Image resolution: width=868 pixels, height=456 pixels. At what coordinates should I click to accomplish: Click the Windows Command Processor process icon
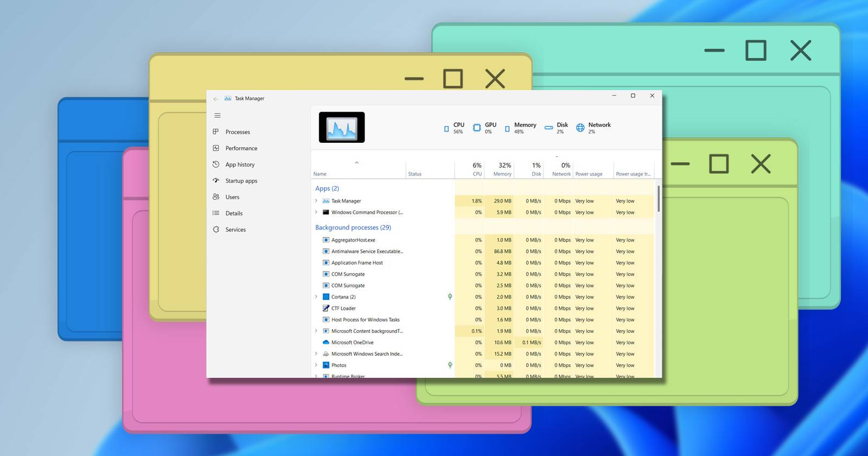click(326, 212)
